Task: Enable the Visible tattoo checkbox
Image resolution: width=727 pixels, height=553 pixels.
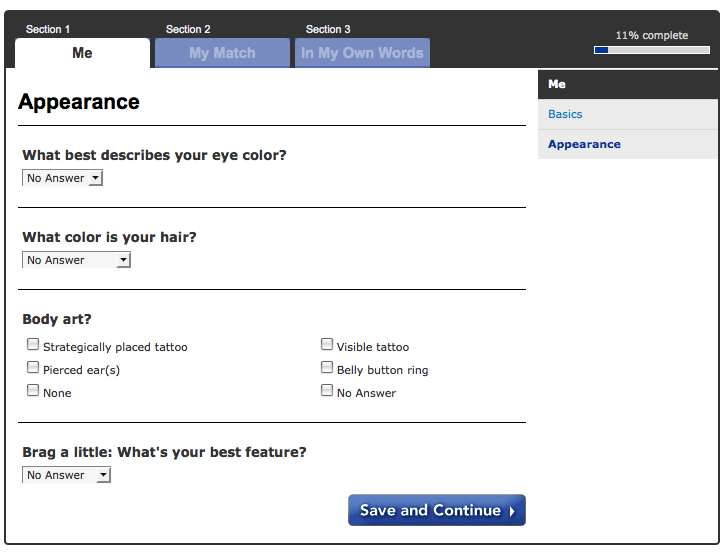Action: pyautogui.click(x=327, y=345)
